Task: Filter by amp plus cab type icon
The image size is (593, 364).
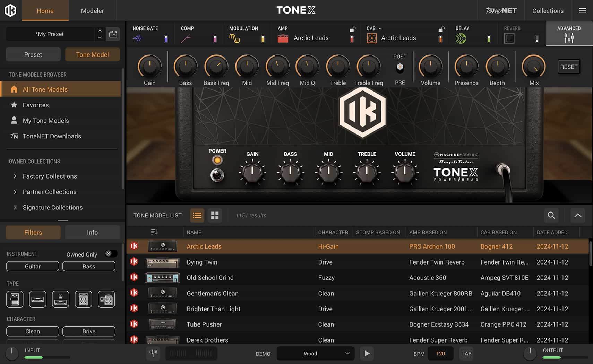Action: click(x=106, y=299)
